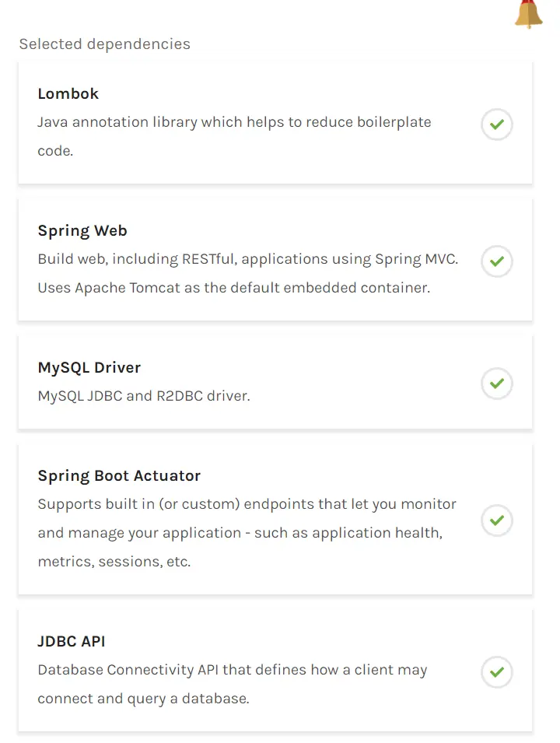Image resolution: width=560 pixels, height=743 pixels.
Task: Click "Supports built in (or custom) endpoints" line
Action: pyautogui.click(x=247, y=504)
